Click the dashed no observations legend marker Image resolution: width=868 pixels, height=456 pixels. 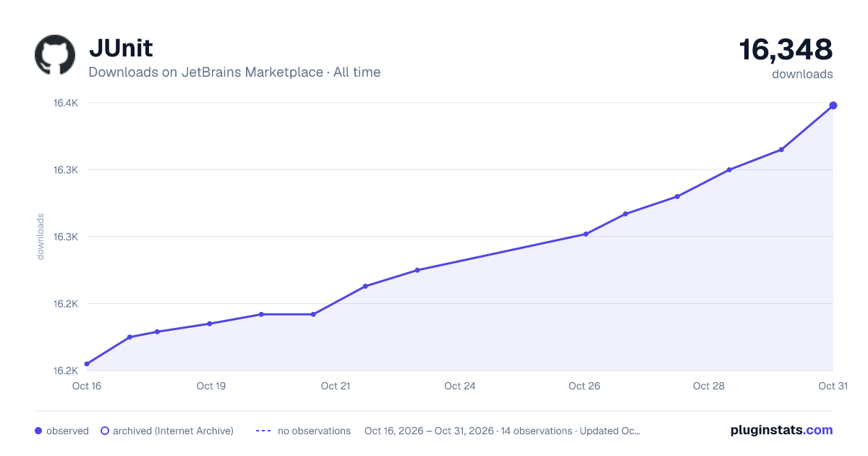pyautogui.click(x=263, y=431)
